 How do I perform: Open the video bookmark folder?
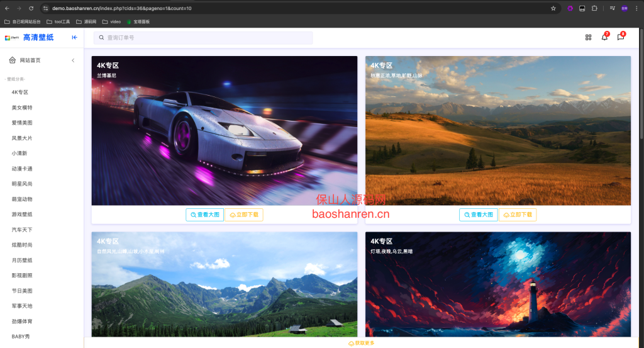[x=112, y=22]
